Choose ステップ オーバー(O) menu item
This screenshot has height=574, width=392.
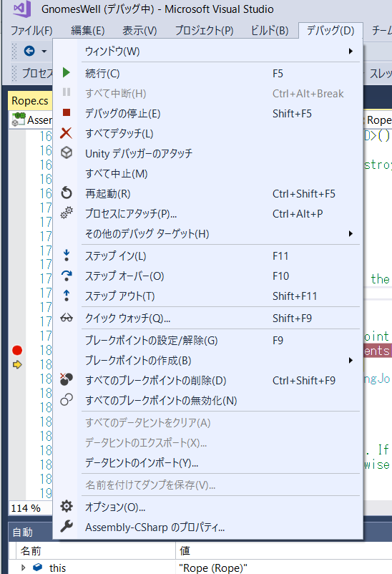[208, 276]
